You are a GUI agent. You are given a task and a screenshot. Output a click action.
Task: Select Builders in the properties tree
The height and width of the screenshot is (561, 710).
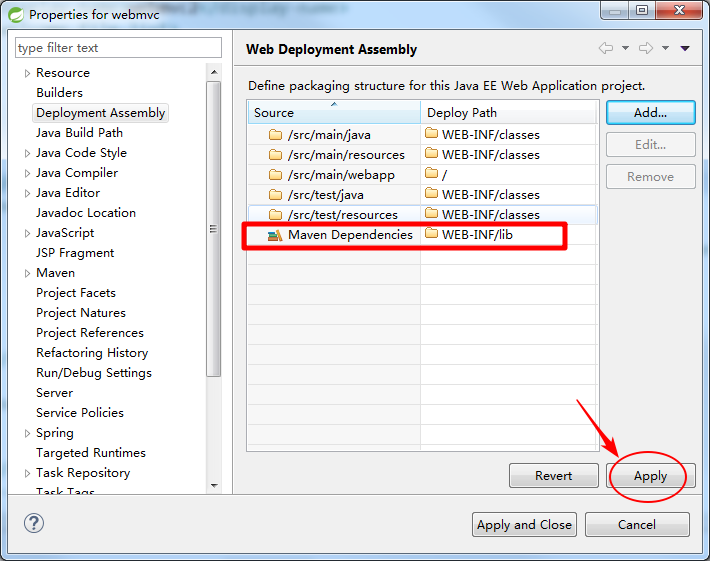59,93
